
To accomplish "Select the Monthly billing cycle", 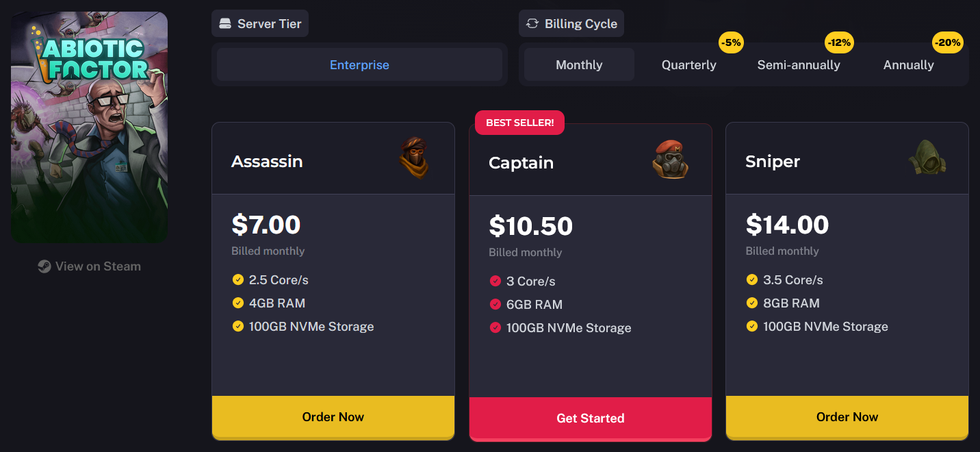I will point(579,65).
